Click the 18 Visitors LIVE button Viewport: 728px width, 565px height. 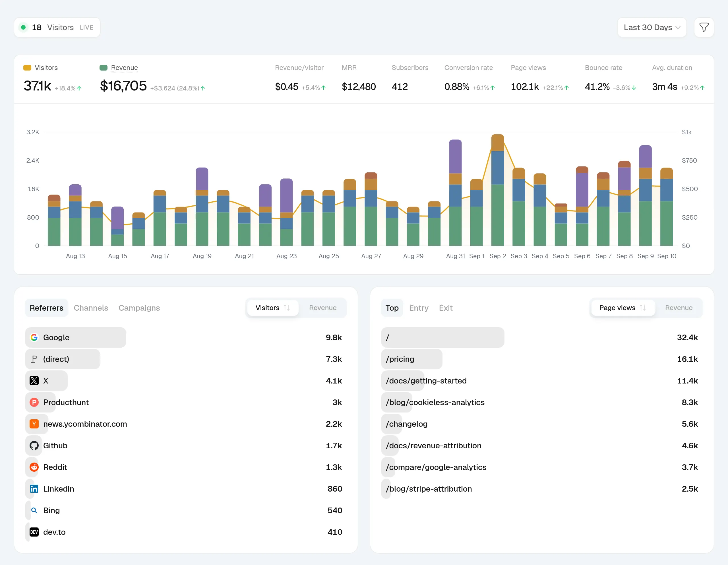pos(57,27)
